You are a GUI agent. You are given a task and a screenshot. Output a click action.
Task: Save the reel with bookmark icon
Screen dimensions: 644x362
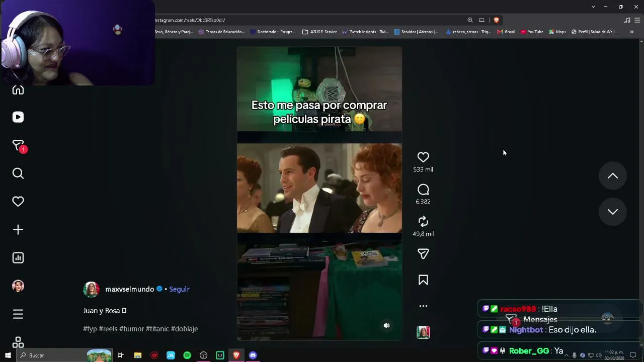coord(423,280)
